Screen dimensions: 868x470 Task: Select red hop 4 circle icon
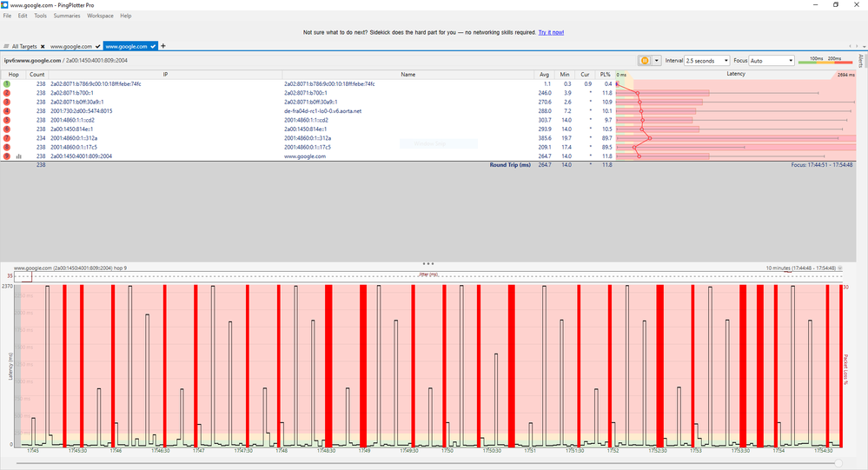[7, 110]
